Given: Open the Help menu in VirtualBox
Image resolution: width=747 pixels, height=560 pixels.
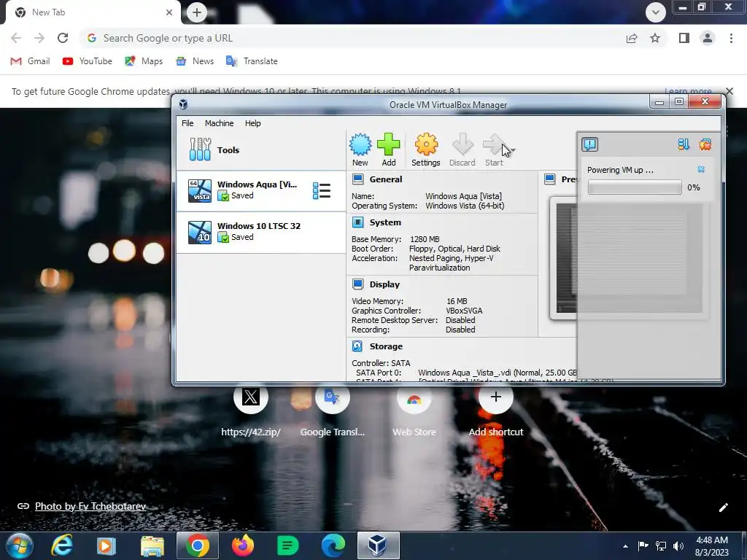Looking at the screenshot, I should pyautogui.click(x=253, y=123).
